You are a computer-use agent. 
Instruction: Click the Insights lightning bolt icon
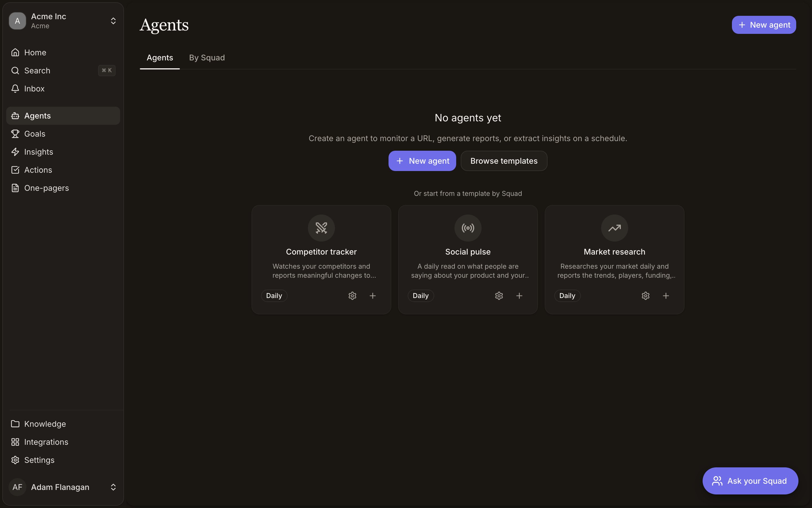(15, 152)
